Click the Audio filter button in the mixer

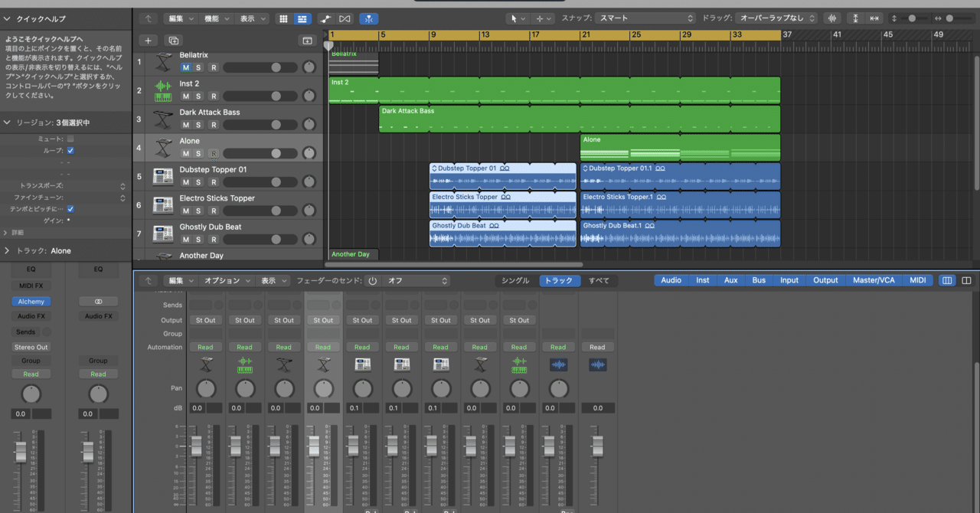pos(671,280)
